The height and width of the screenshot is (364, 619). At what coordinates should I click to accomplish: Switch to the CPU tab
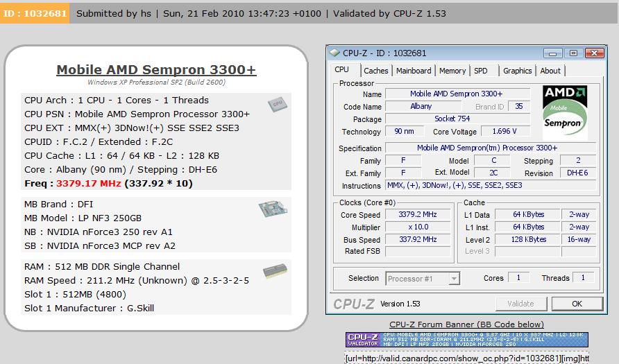(342, 70)
